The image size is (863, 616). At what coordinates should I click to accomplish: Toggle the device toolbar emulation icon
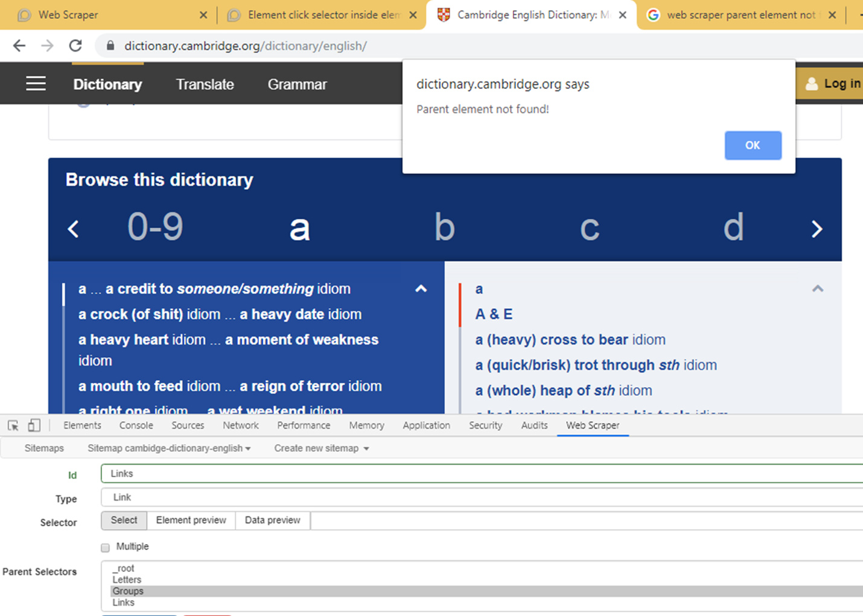point(34,425)
